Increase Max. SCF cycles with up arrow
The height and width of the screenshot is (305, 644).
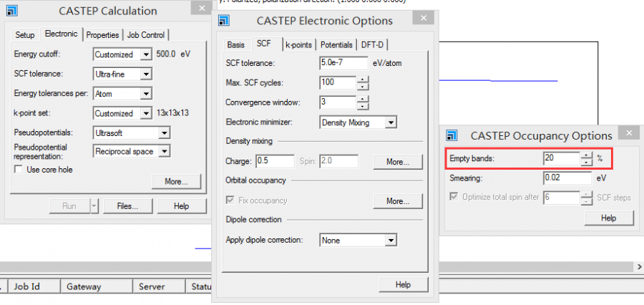pos(363,79)
